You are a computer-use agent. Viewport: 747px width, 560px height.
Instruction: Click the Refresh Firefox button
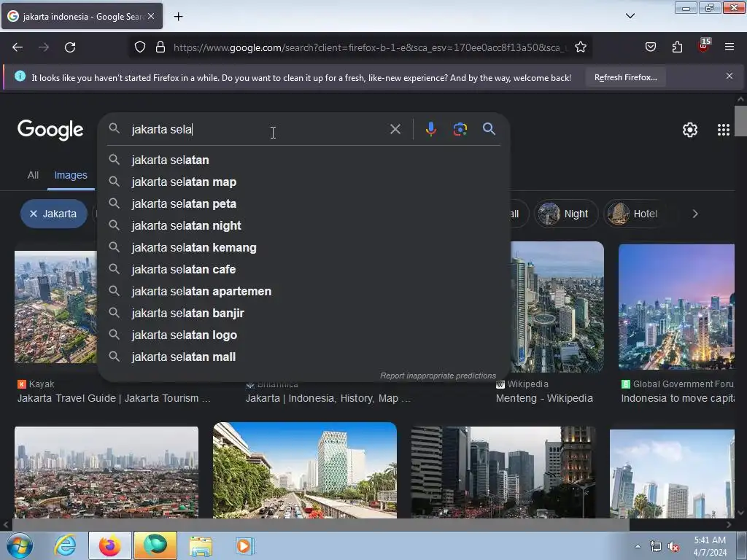click(625, 77)
